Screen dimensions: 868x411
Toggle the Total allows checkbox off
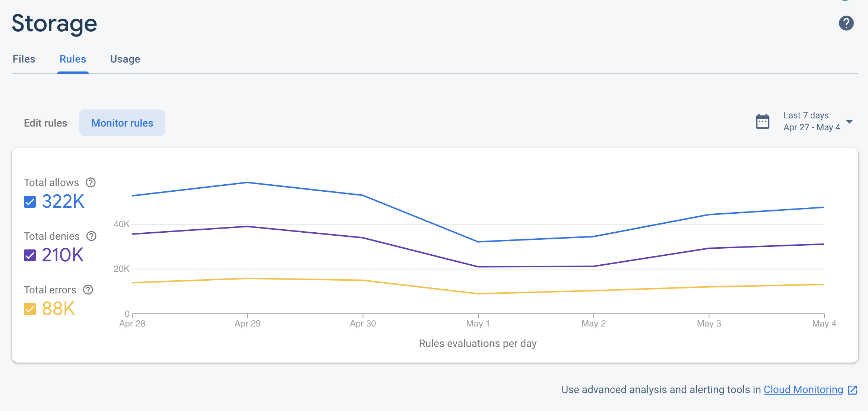coord(29,202)
